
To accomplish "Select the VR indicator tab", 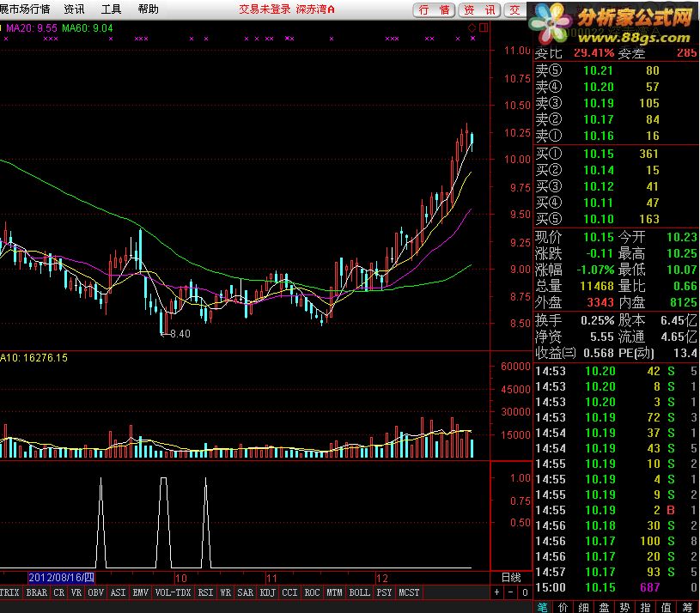I will [76, 592].
